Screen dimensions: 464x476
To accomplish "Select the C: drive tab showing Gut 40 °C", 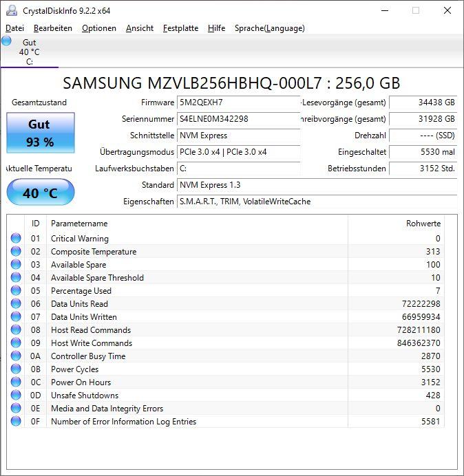I will [x=30, y=52].
